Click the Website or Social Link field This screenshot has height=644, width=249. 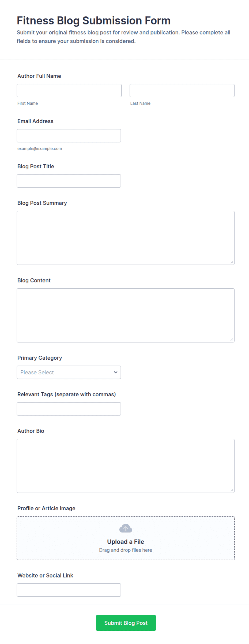coord(69,590)
